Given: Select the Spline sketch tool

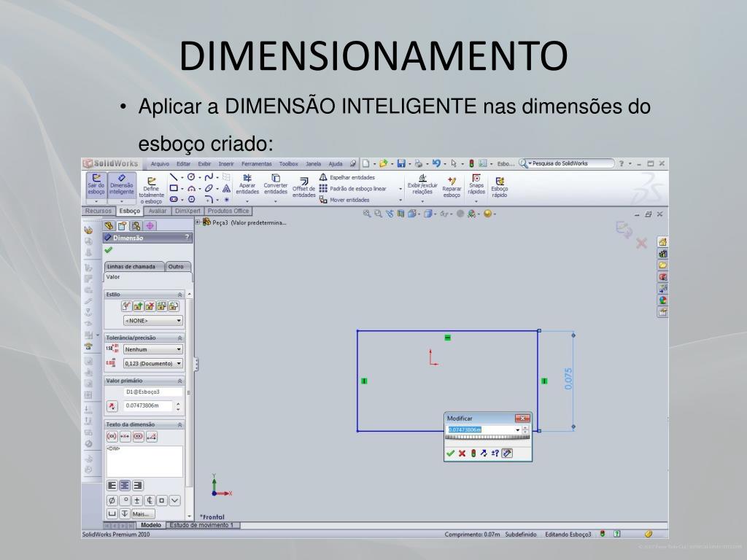Looking at the screenshot, I should pyautogui.click(x=209, y=177).
